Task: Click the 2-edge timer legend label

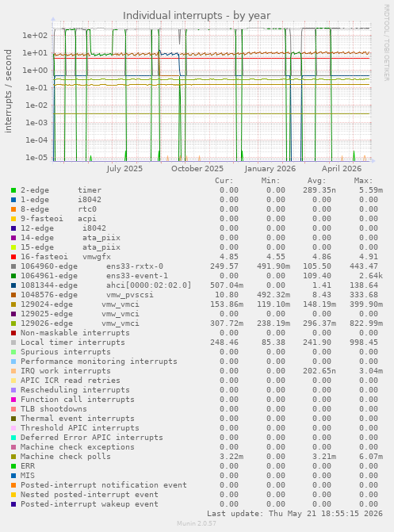Action: click(61, 190)
